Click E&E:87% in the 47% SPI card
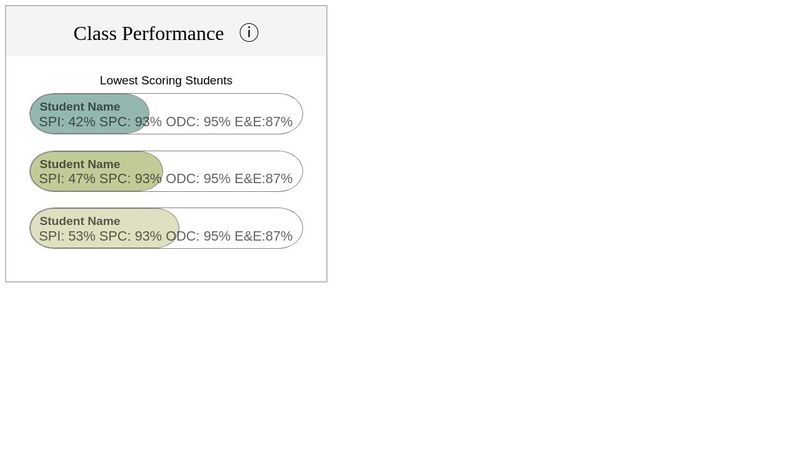This screenshot has height=450, width=800. pos(264,179)
